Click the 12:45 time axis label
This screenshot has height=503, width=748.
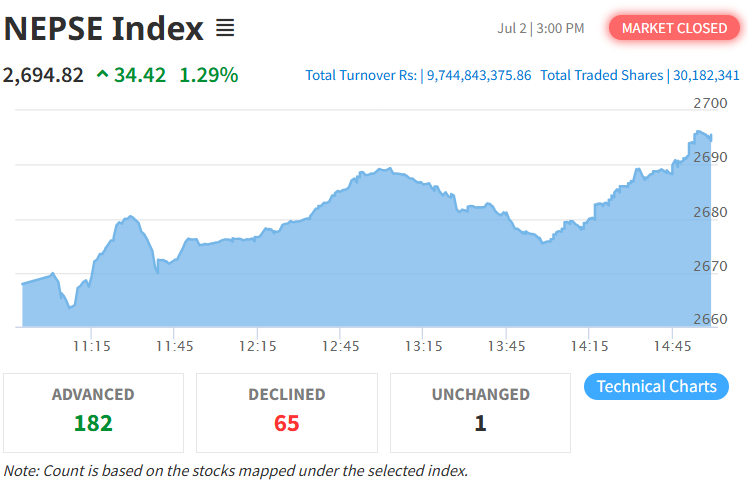[340, 346]
